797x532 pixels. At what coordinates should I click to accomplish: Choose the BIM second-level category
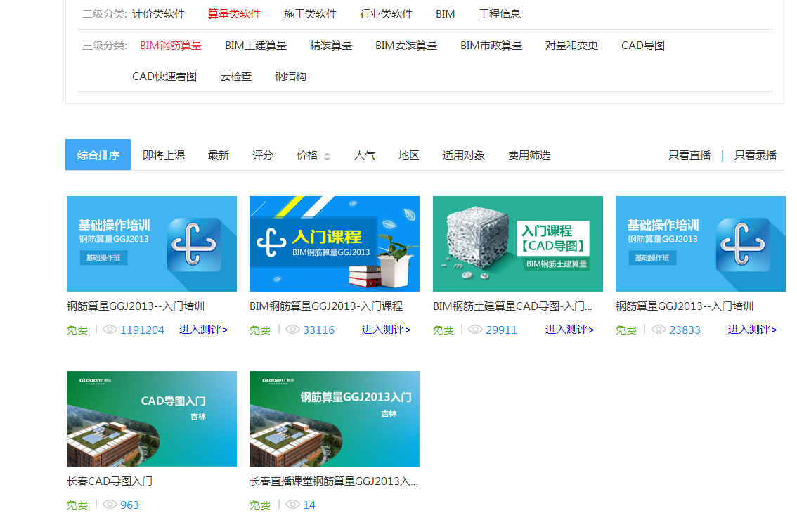pyautogui.click(x=446, y=14)
